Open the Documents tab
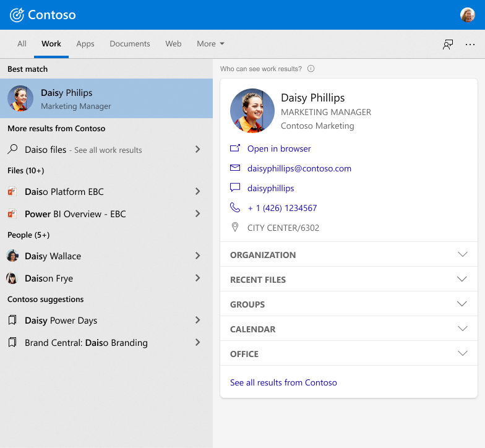Screen dimensions: 485x448 [130, 43]
